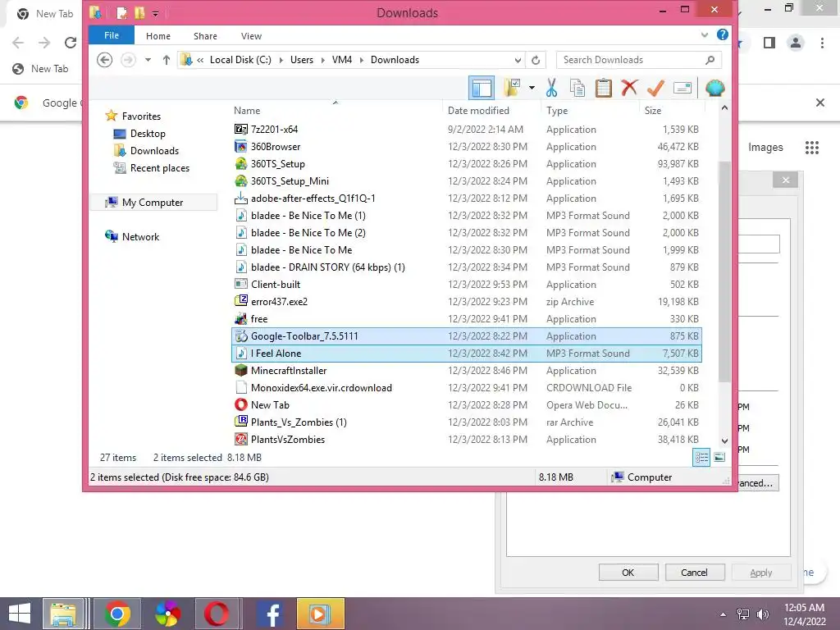Open the Customize Quick Access Toolbar dropdown
This screenshot has height=630, width=840.
[x=155, y=13]
